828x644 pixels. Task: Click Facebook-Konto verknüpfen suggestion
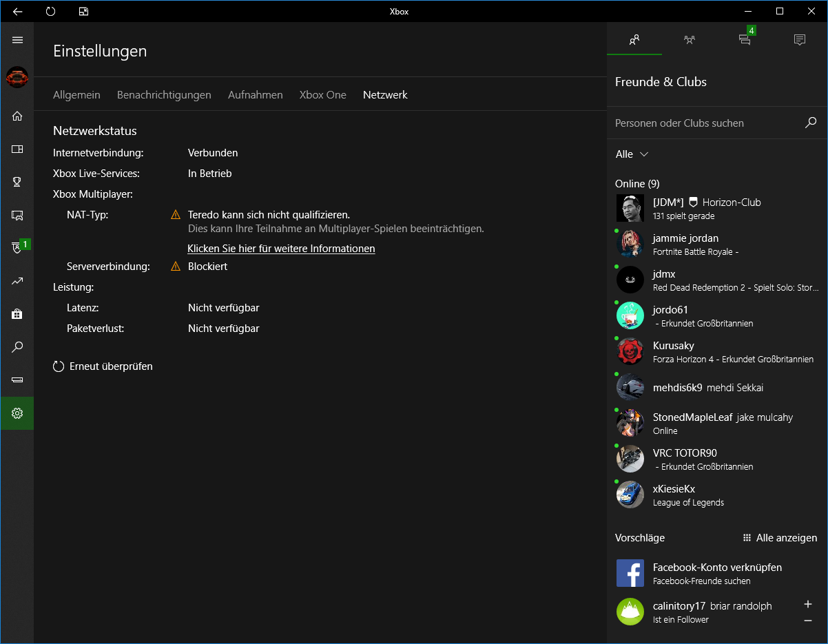click(x=717, y=573)
